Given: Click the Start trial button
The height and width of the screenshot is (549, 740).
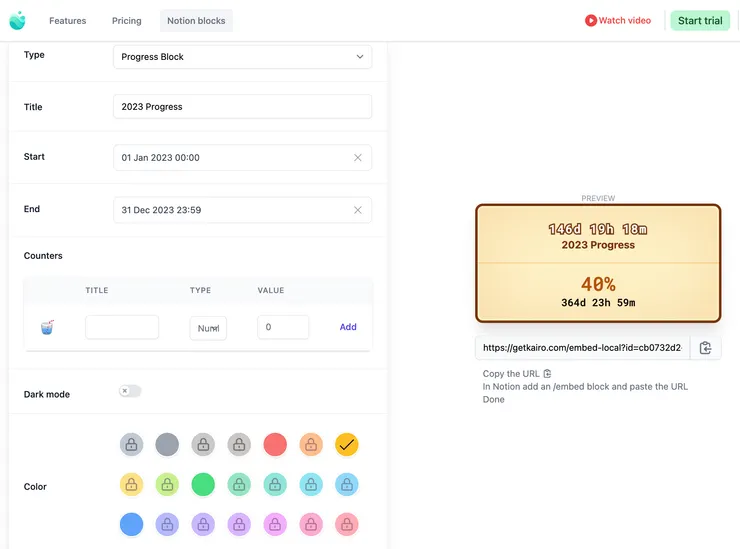Looking at the screenshot, I should (x=700, y=21).
